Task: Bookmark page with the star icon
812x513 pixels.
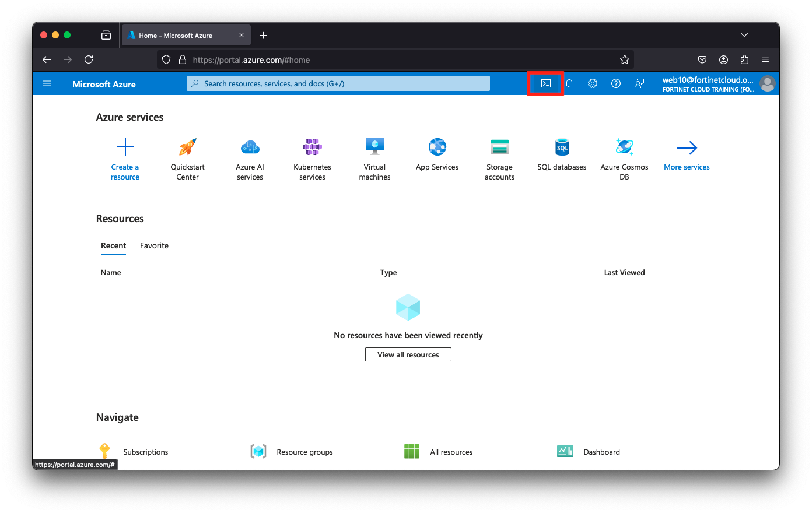Action: 625,59
